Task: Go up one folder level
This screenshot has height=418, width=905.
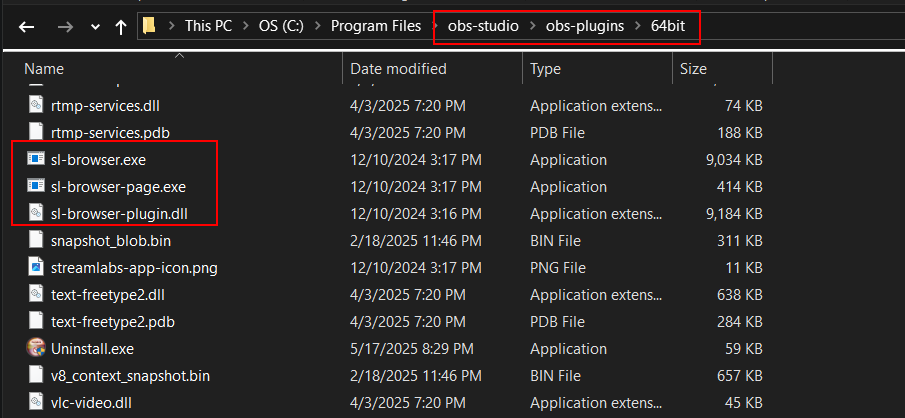Action: 121,27
